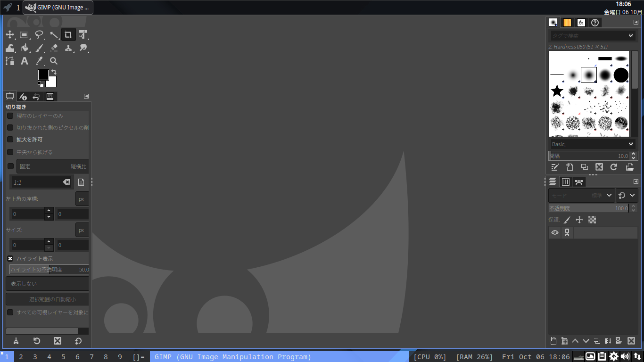This screenshot has width=644, height=362.
Task: Select the Paths tool
Action: (x=10, y=61)
